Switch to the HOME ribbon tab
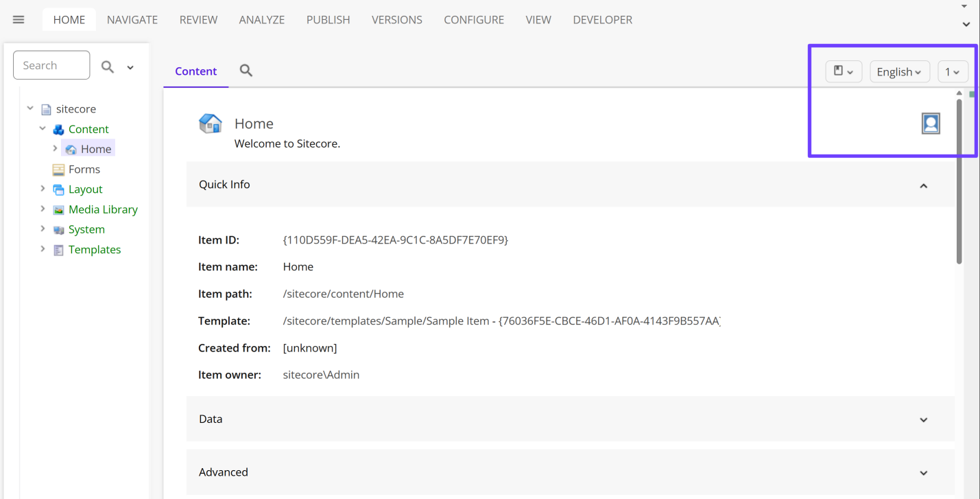Screen dimensions: 980x499 69,20
